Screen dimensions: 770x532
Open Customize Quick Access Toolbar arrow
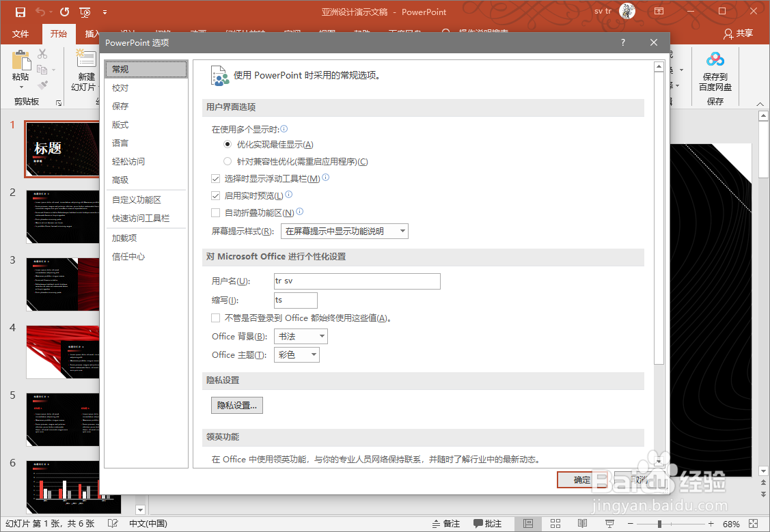(105, 12)
